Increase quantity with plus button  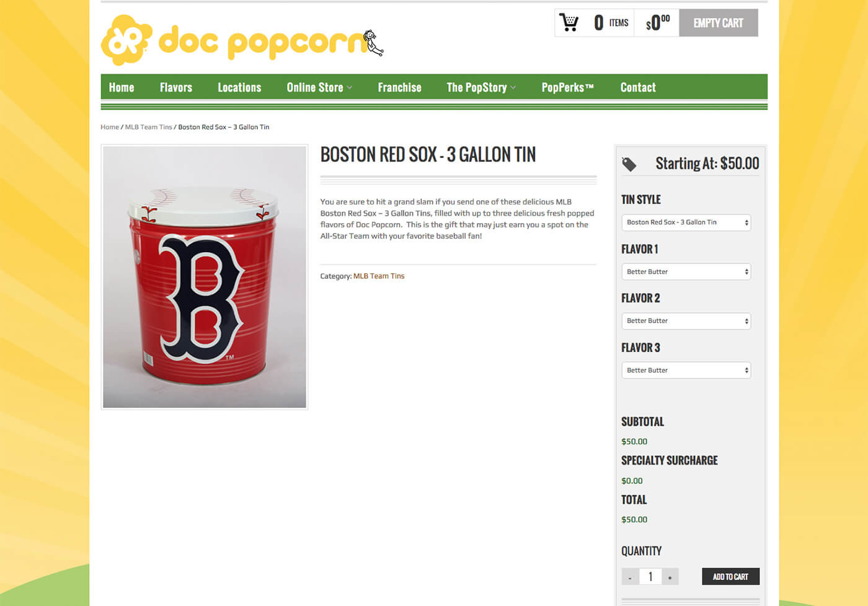pyautogui.click(x=670, y=577)
